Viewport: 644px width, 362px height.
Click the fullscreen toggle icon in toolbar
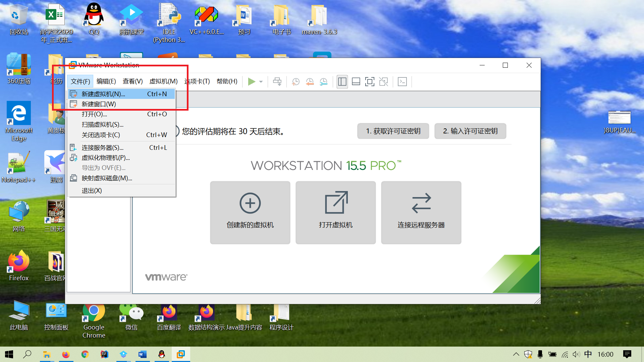[370, 81]
